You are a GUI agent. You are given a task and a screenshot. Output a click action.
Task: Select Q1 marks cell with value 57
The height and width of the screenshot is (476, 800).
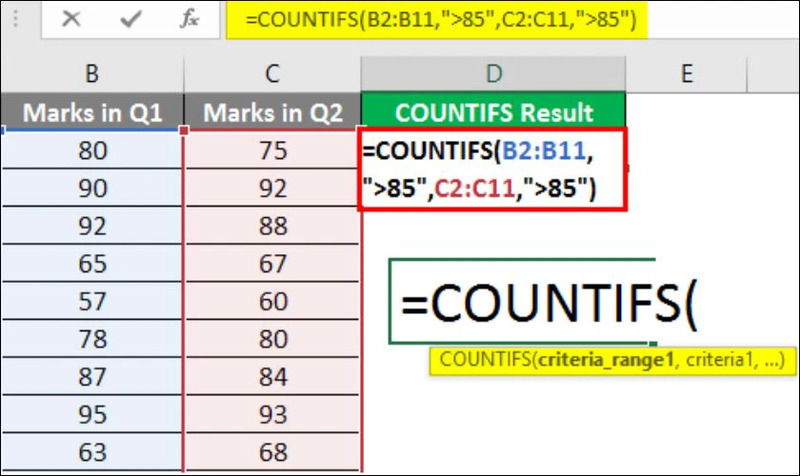(92, 301)
